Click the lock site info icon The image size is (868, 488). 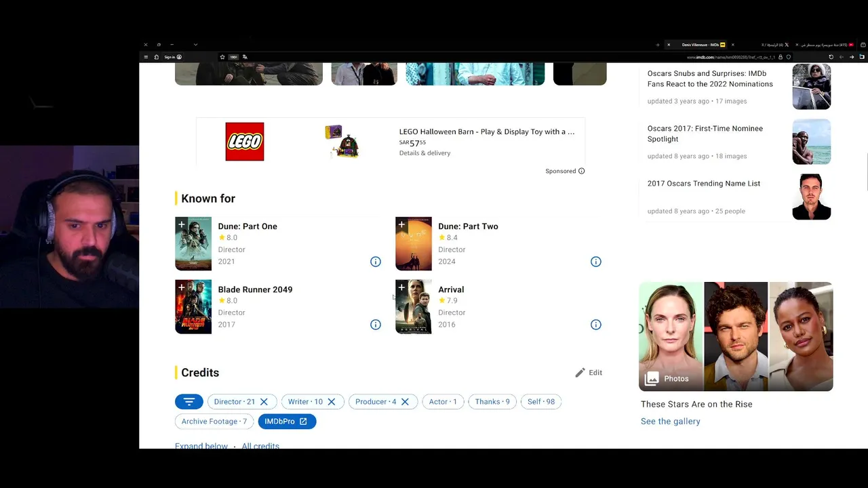click(x=781, y=57)
